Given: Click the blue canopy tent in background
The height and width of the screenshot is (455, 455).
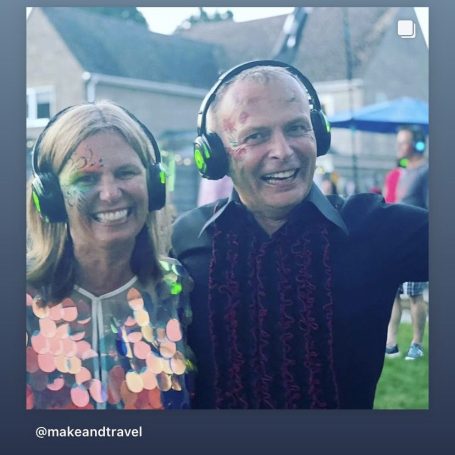Looking at the screenshot, I should tap(380, 113).
